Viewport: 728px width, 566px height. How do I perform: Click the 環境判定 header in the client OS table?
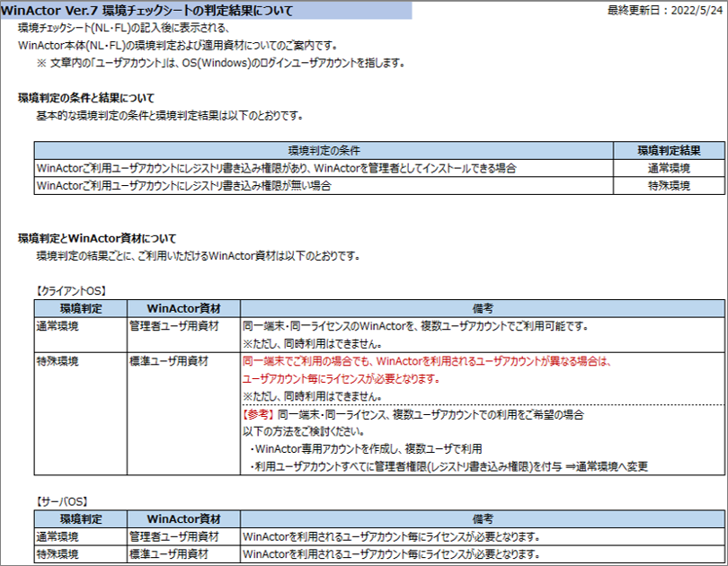(81, 308)
